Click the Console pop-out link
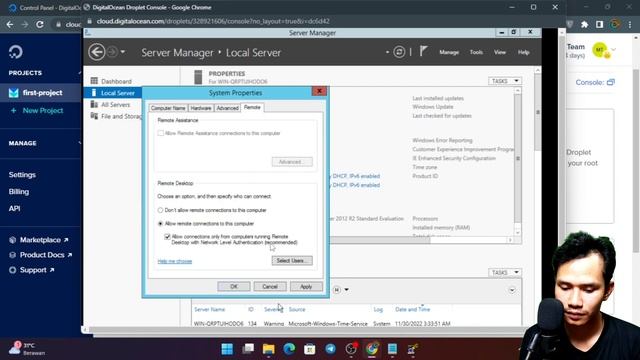The image size is (640, 360). click(595, 82)
